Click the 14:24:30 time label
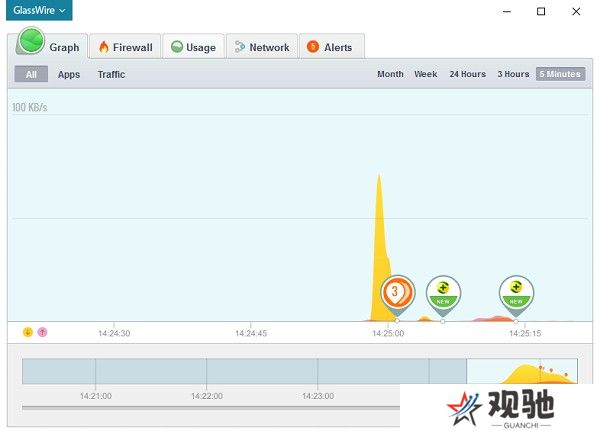The image size is (600, 434). [114, 333]
